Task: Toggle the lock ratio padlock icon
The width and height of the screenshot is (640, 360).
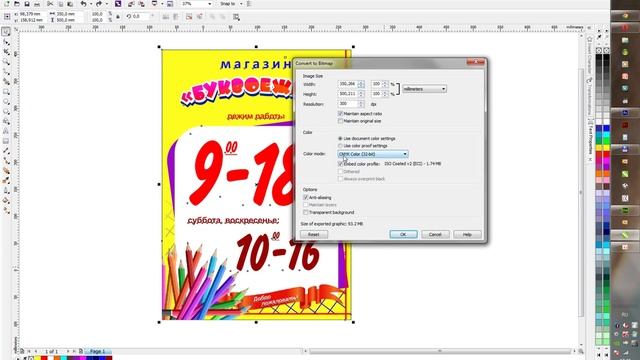Action: tap(118, 17)
